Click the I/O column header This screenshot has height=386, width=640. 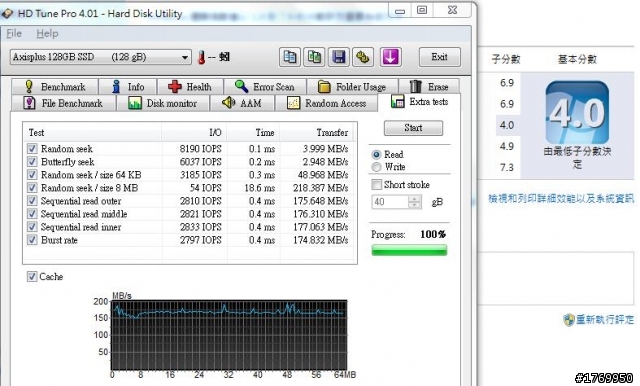194,133
